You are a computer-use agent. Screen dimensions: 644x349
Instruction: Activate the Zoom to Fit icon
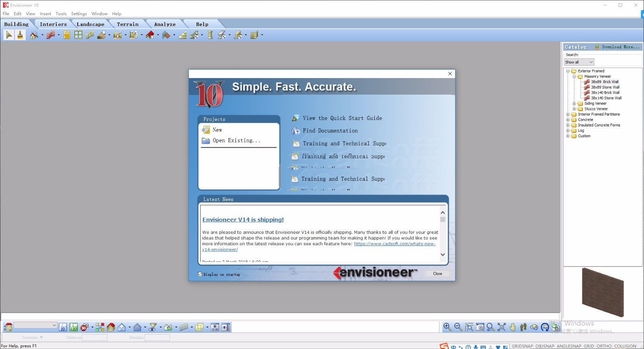tap(502, 327)
